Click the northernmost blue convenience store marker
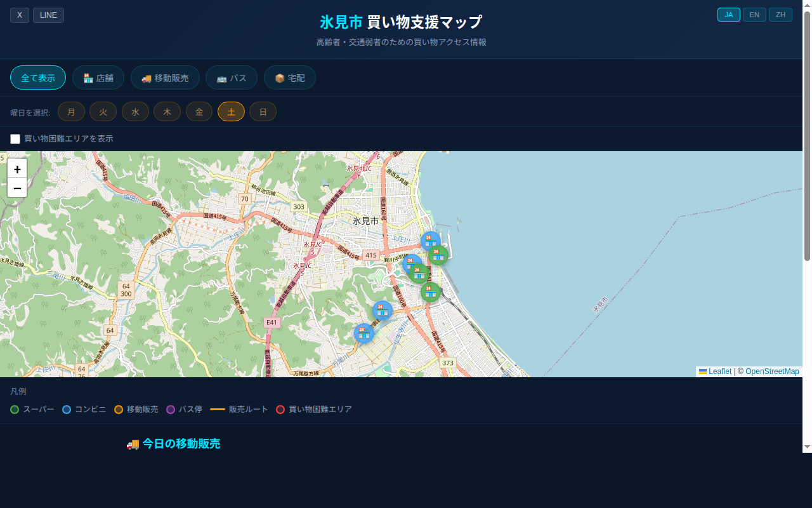The height and width of the screenshot is (508, 812). [430, 241]
